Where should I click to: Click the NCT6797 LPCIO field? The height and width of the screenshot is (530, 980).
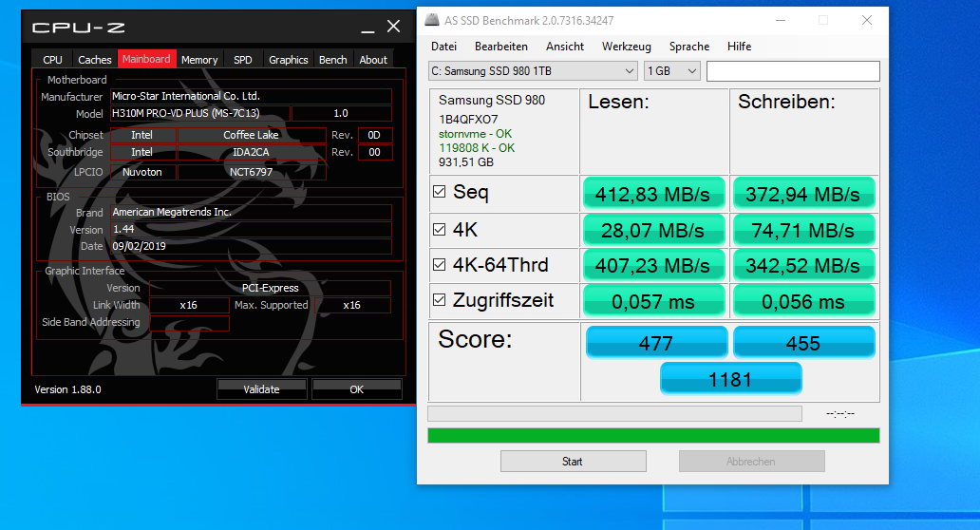coord(252,172)
